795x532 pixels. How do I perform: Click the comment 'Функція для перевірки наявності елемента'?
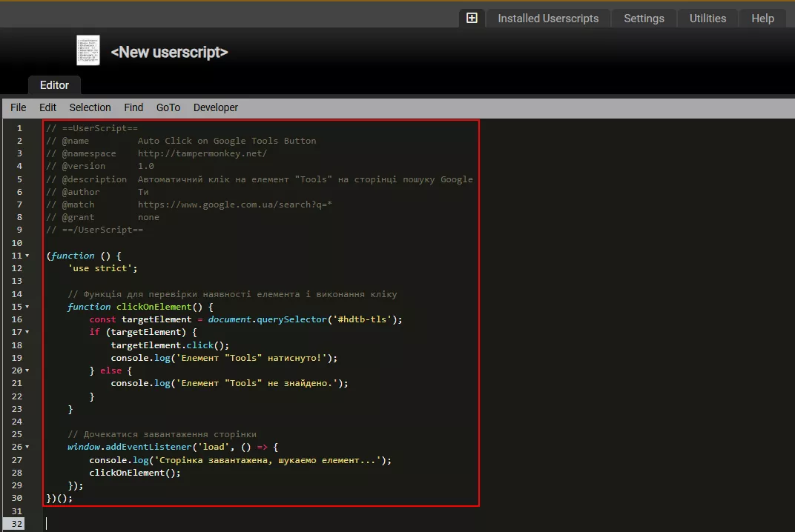pyautogui.click(x=233, y=294)
